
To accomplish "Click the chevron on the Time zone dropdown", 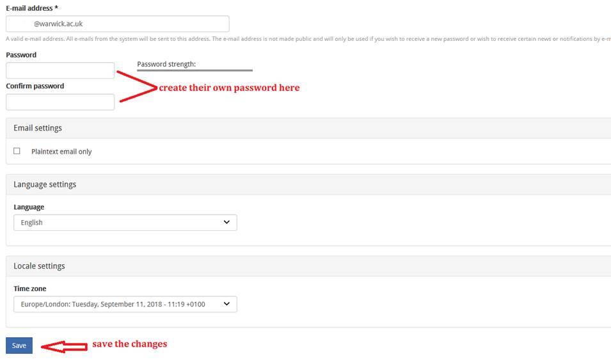I will (226, 304).
